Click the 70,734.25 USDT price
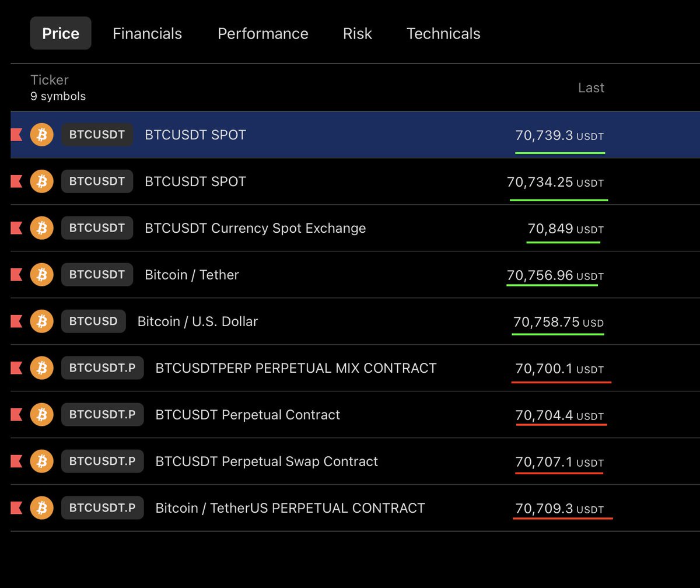This screenshot has height=588, width=700. point(555,183)
